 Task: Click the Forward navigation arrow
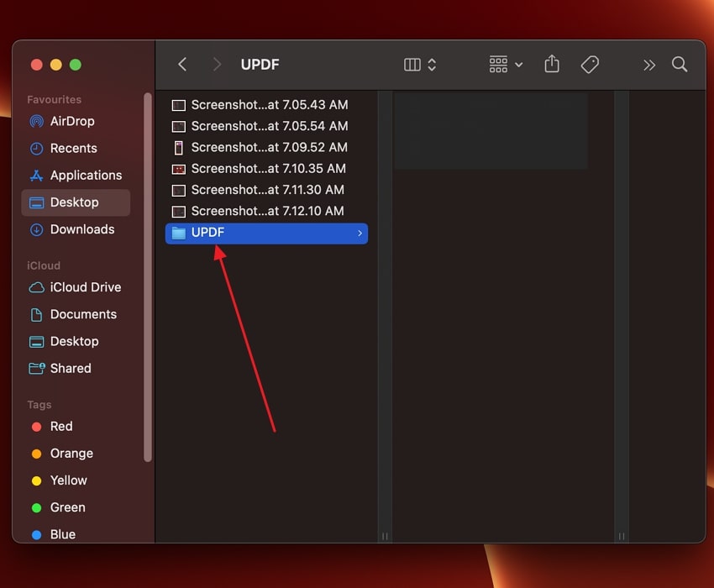click(x=216, y=64)
